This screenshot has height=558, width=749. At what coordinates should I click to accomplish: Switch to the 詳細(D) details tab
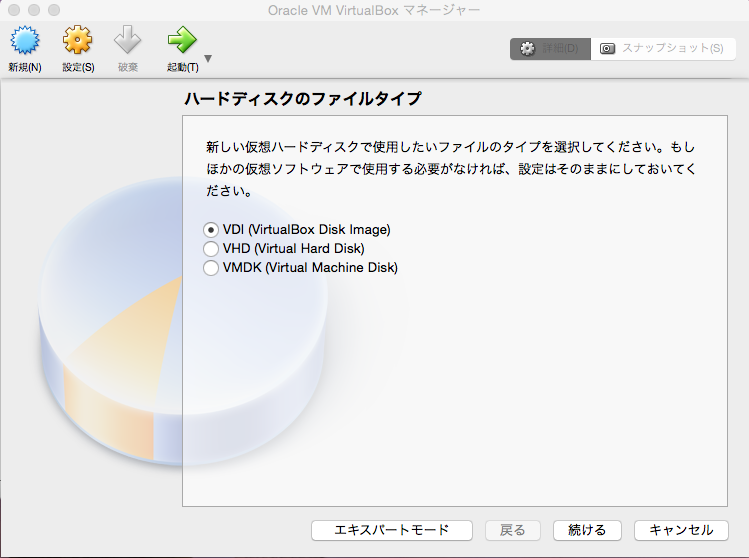(x=550, y=49)
